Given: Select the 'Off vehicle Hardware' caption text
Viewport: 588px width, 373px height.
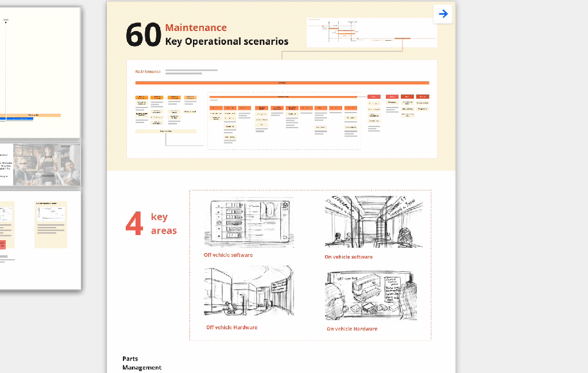Looking at the screenshot, I should (231, 328).
